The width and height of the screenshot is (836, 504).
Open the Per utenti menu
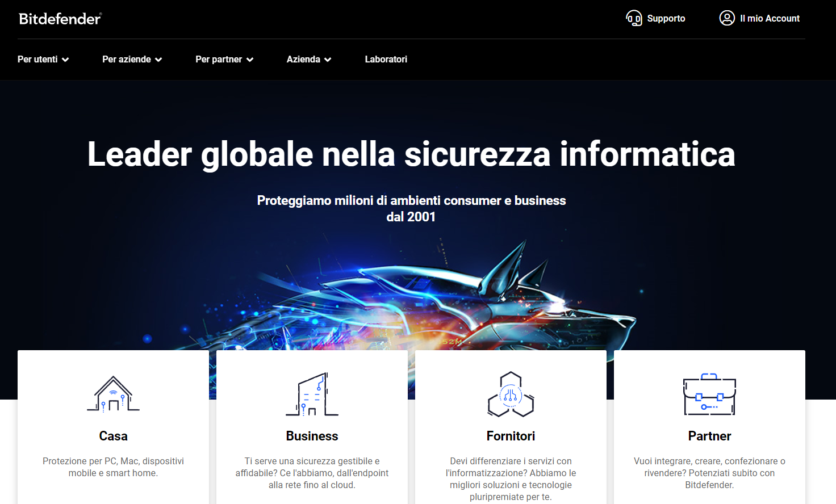pyautogui.click(x=43, y=59)
